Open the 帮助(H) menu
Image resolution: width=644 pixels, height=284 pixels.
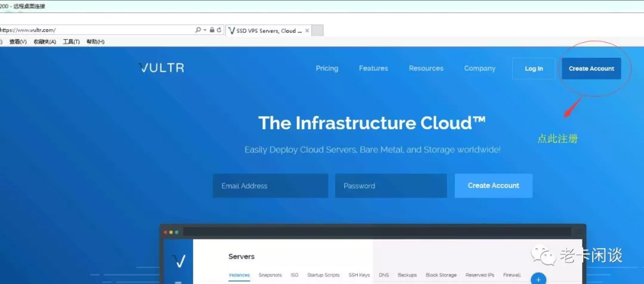click(x=95, y=42)
